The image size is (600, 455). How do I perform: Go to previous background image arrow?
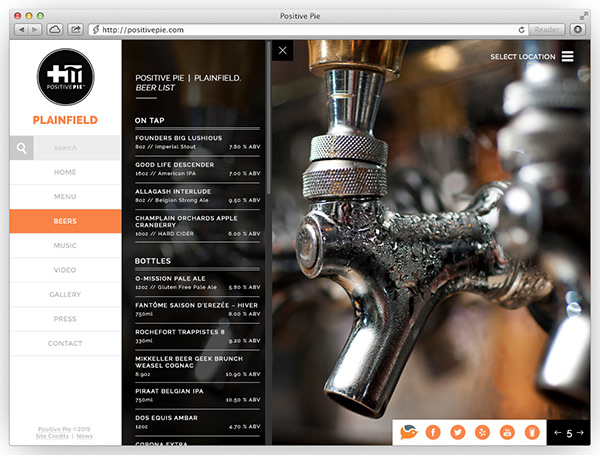tap(558, 432)
